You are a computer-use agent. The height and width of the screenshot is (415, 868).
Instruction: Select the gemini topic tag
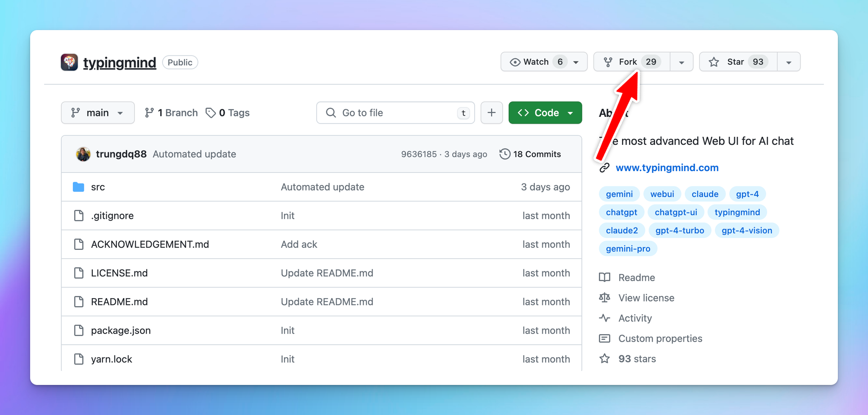coord(619,194)
